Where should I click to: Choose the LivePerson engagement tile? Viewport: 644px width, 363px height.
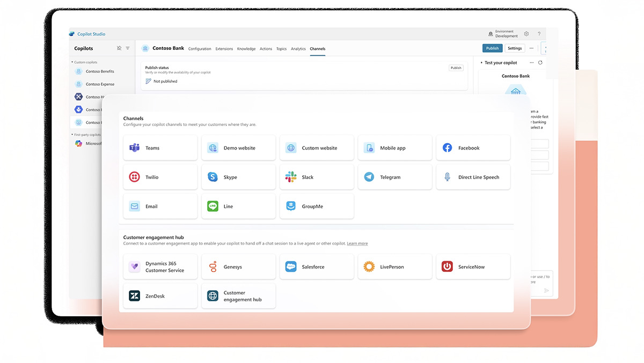[x=396, y=267]
